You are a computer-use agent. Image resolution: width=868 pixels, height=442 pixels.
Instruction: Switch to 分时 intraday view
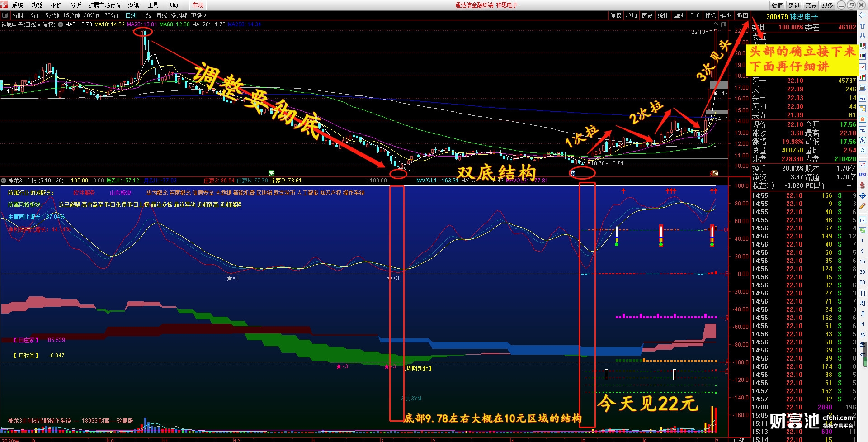pyautogui.click(x=18, y=15)
